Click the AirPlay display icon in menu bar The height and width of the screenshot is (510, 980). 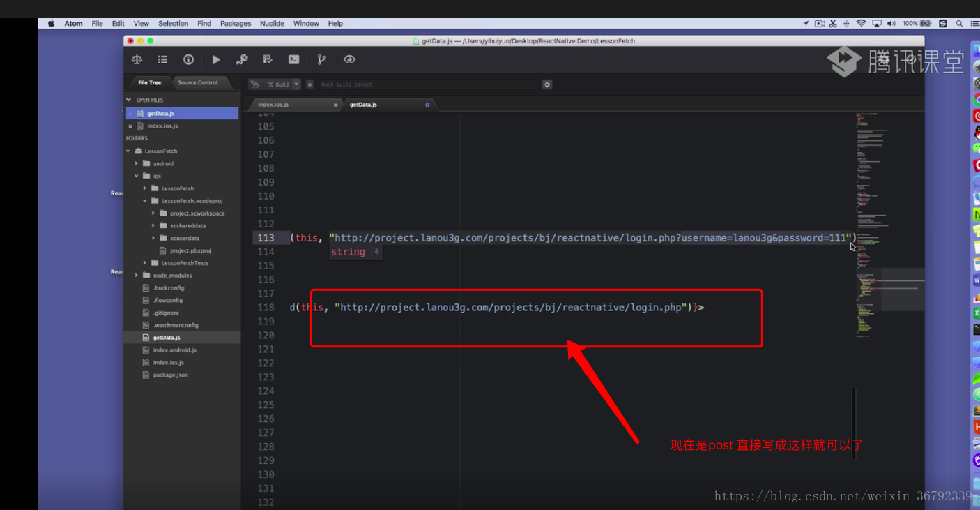pyautogui.click(x=877, y=23)
